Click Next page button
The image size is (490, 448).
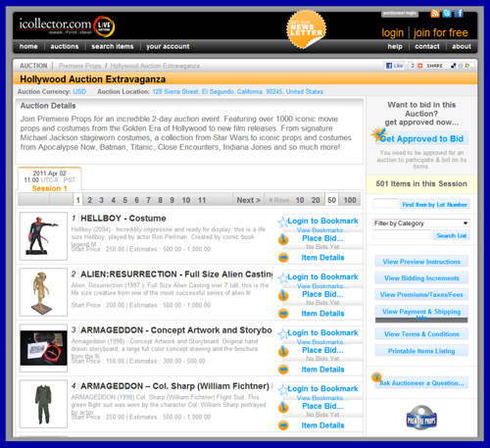248,200
